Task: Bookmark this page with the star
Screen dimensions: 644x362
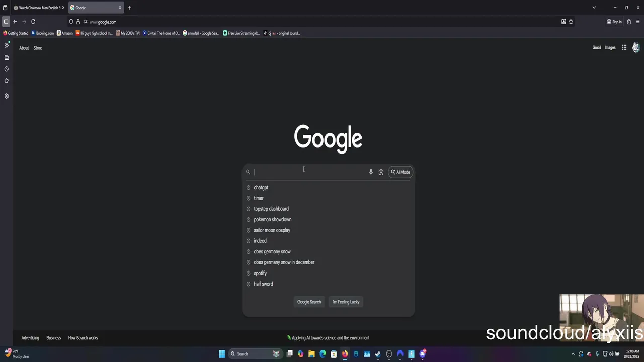Action: pyautogui.click(x=571, y=22)
